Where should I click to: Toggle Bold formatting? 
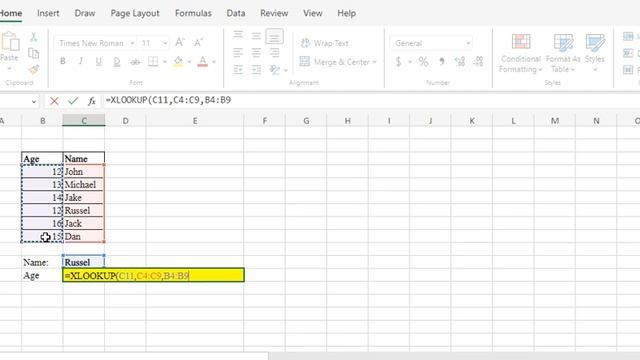point(62,61)
